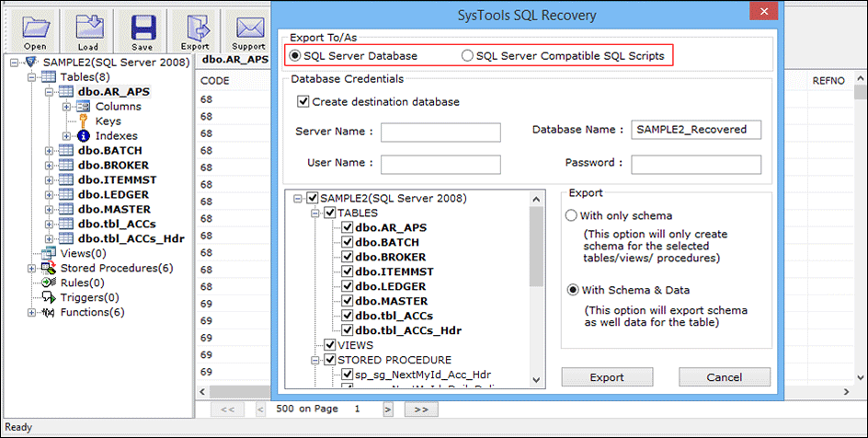
Task: Click the Export toolbar icon
Action: (x=197, y=27)
